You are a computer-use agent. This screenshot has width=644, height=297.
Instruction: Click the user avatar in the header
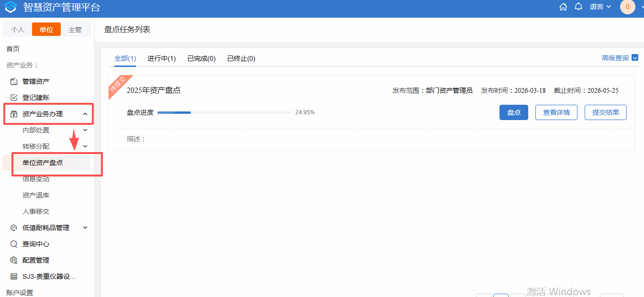tap(627, 7)
